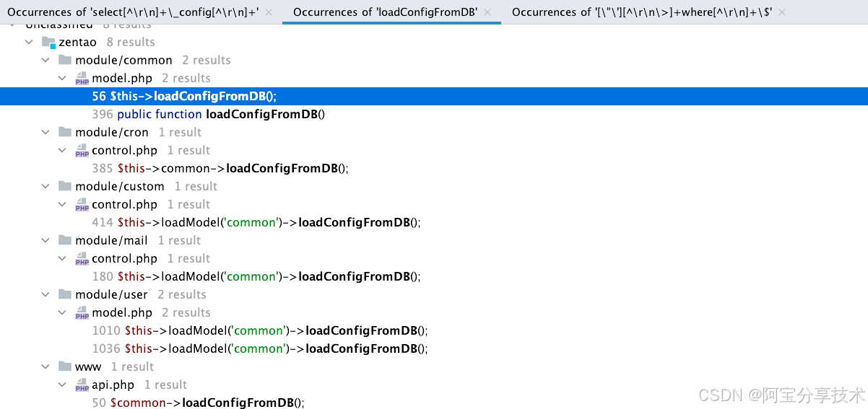Viewport: 868px width, 409px height.
Task: Collapse the module/user folder
Action: 45,295
